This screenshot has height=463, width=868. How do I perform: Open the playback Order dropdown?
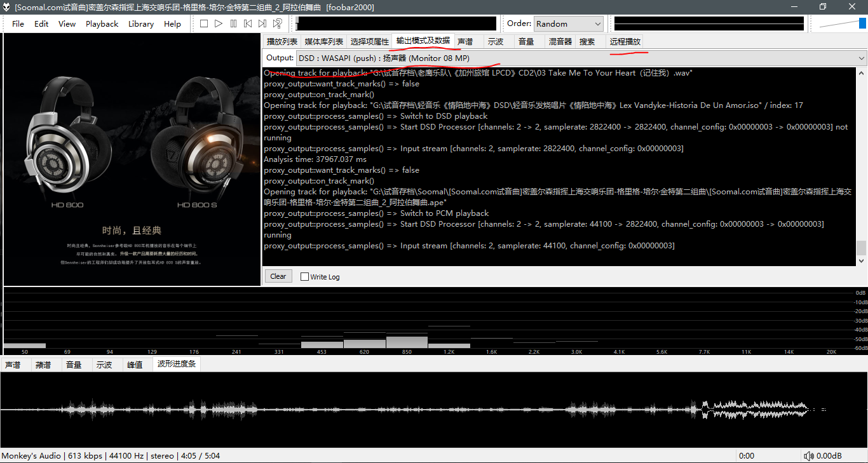(568, 23)
